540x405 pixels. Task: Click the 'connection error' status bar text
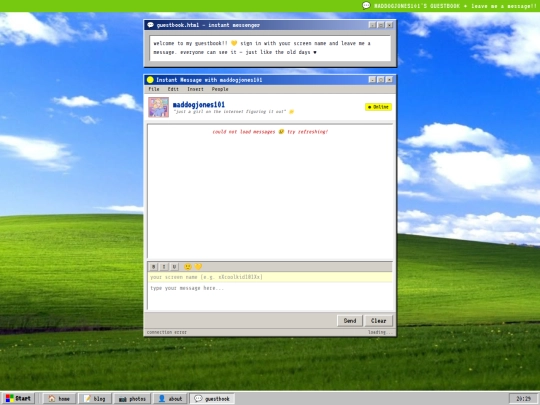pos(167,332)
